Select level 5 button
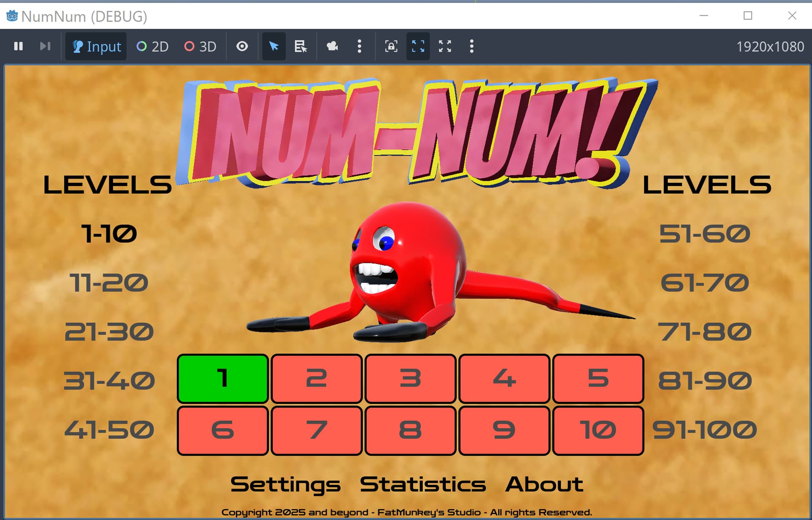Image resolution: width=812 pixels, height=520 pixels. [x=598, y=379]
